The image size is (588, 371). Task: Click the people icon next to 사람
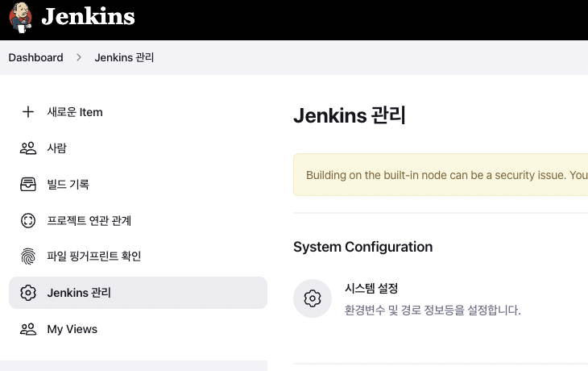point(28,148)
